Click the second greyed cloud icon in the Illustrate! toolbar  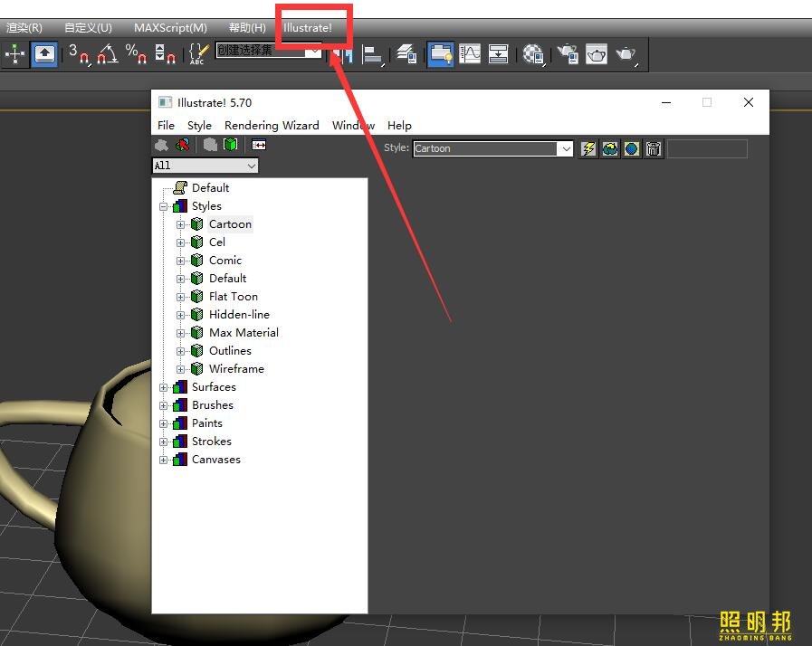(x=210, y=145)
